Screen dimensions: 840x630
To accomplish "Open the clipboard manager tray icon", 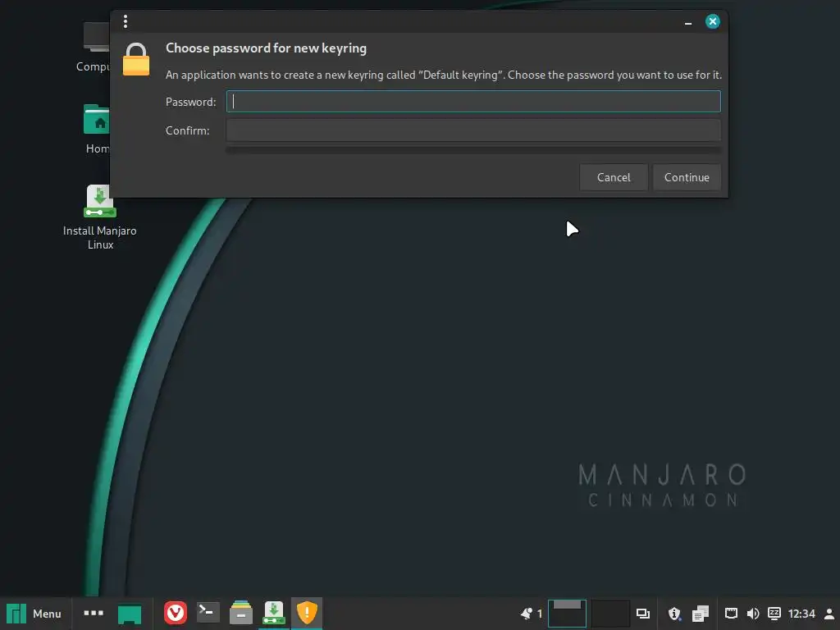I will pos(701,614).
